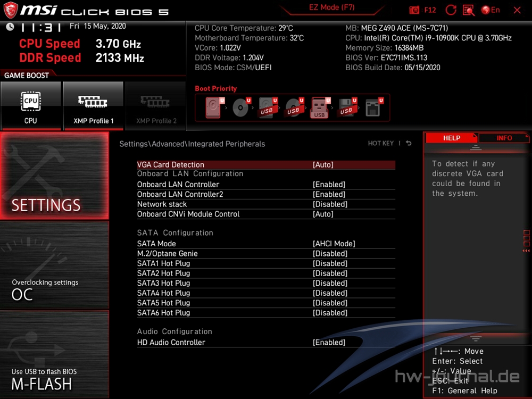Click the CPU Core Temperature 29°C reading

tap(244, 28)
